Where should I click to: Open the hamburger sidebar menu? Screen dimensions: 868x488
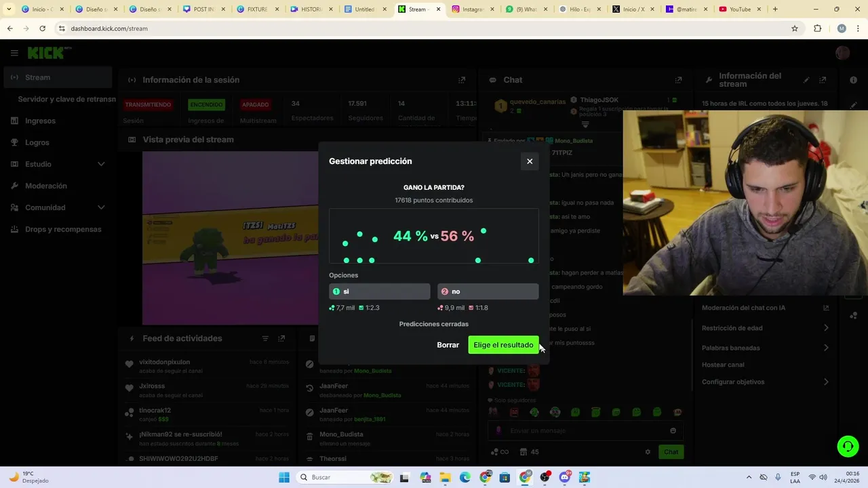click(x=14, y=53)
